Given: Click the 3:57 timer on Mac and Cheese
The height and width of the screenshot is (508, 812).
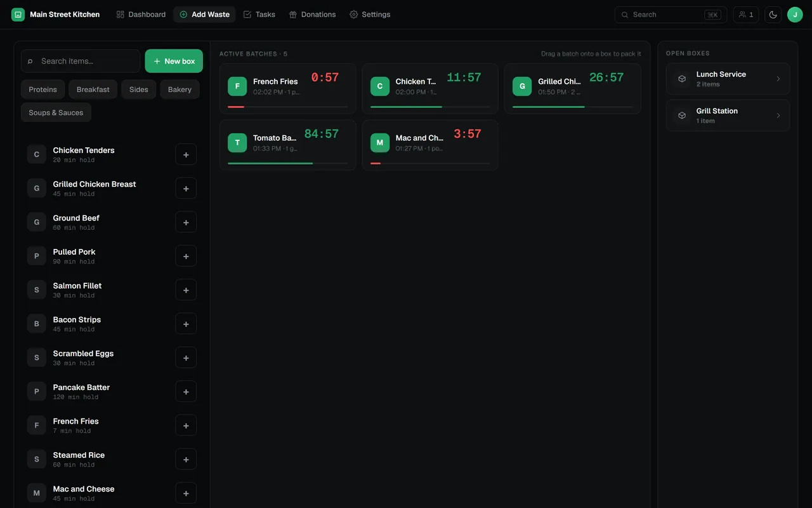Looking at the screenshot, I should pyautogui.click(x=468, y=134).
